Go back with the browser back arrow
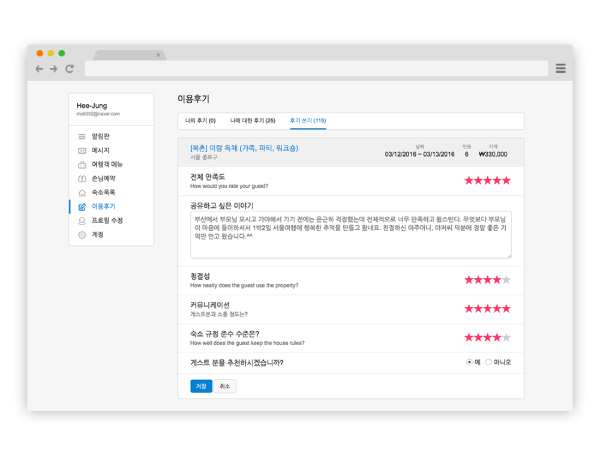This screenshot has height=450, width=600. click(x=39, y=69)
